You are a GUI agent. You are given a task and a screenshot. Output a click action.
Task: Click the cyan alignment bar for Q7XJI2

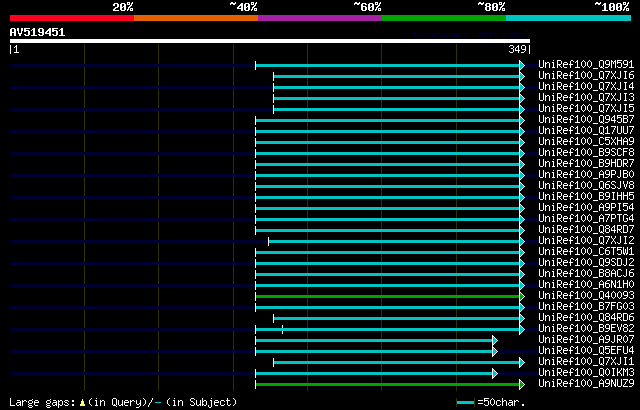pyautogui.click(x=394, y=241)
